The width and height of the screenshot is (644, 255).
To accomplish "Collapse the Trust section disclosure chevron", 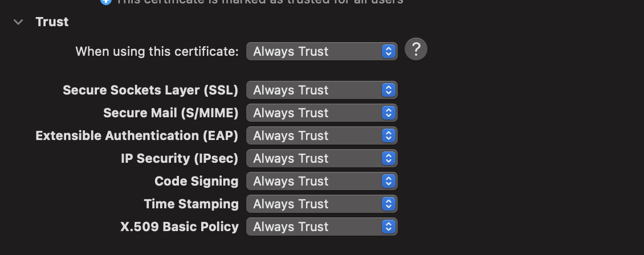I will tap(18, 22).
